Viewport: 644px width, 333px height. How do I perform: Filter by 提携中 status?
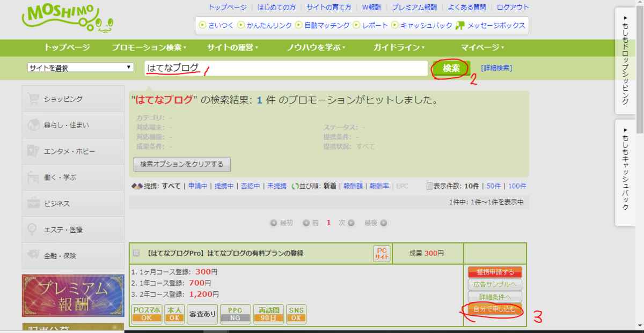224,186
